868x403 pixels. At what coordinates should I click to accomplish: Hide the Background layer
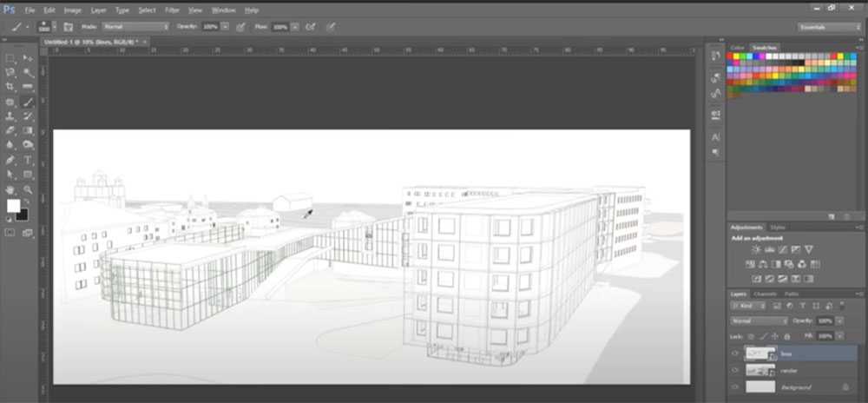tap(735, 386)
